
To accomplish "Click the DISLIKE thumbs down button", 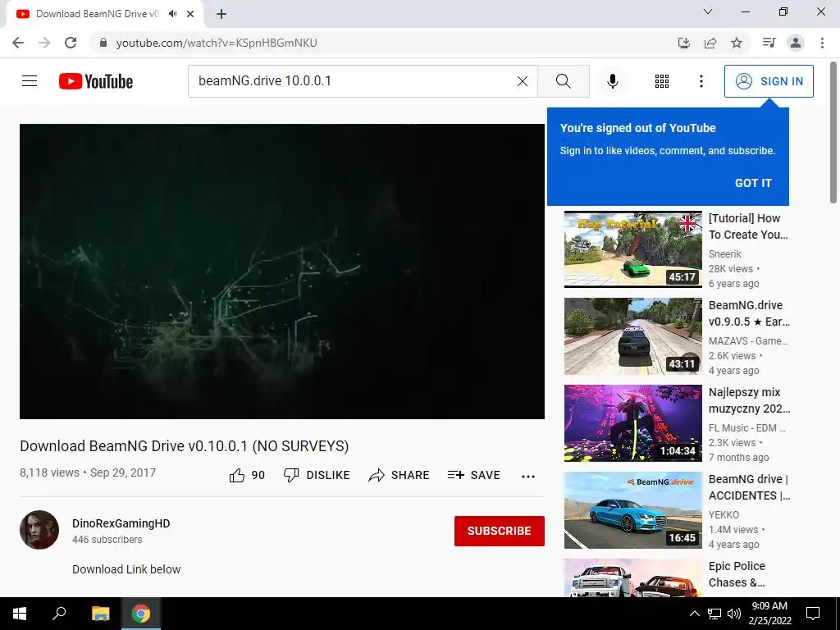I will coord(317,475).
